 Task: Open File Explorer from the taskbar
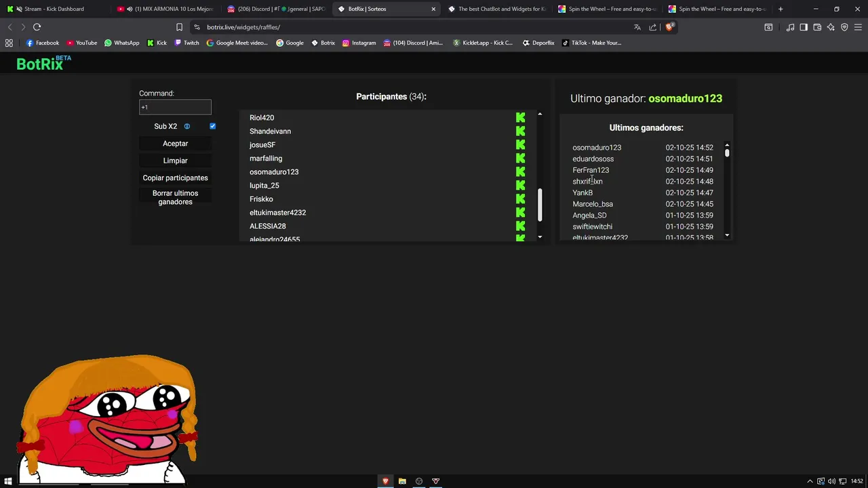[x=402, y=481]
